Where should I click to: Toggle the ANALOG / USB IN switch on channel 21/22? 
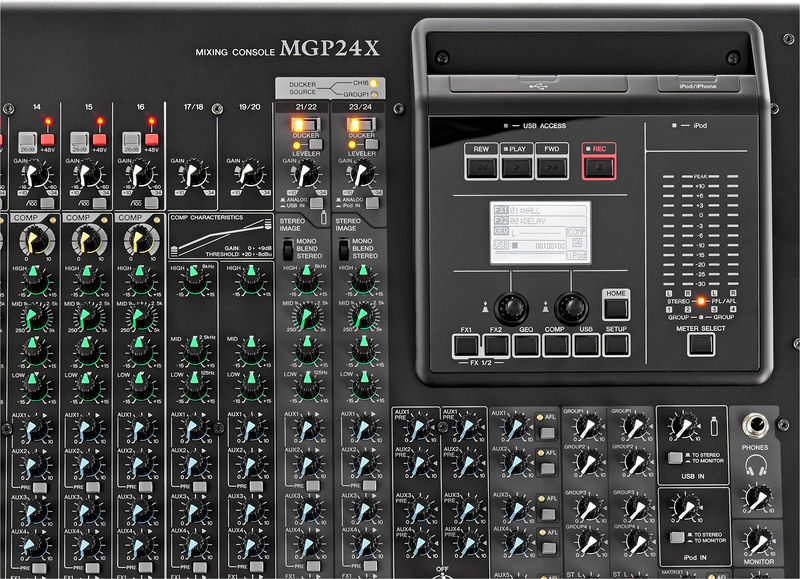[317, 203]
